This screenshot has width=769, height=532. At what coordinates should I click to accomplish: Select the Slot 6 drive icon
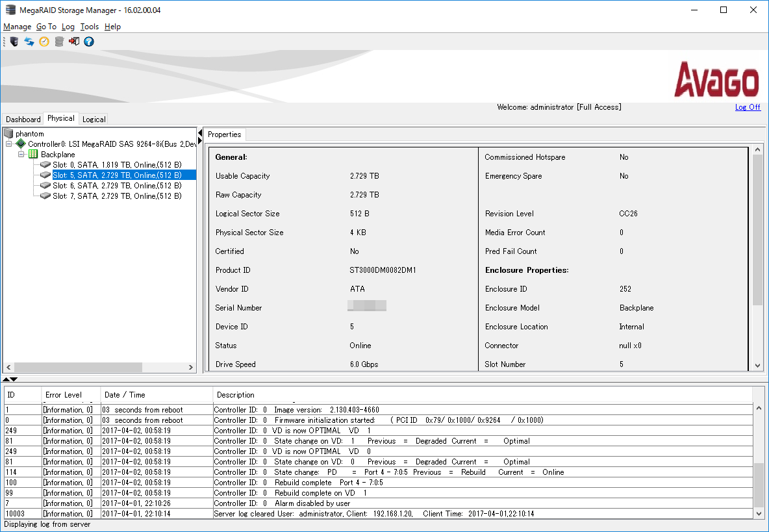(x=45, y=185)
